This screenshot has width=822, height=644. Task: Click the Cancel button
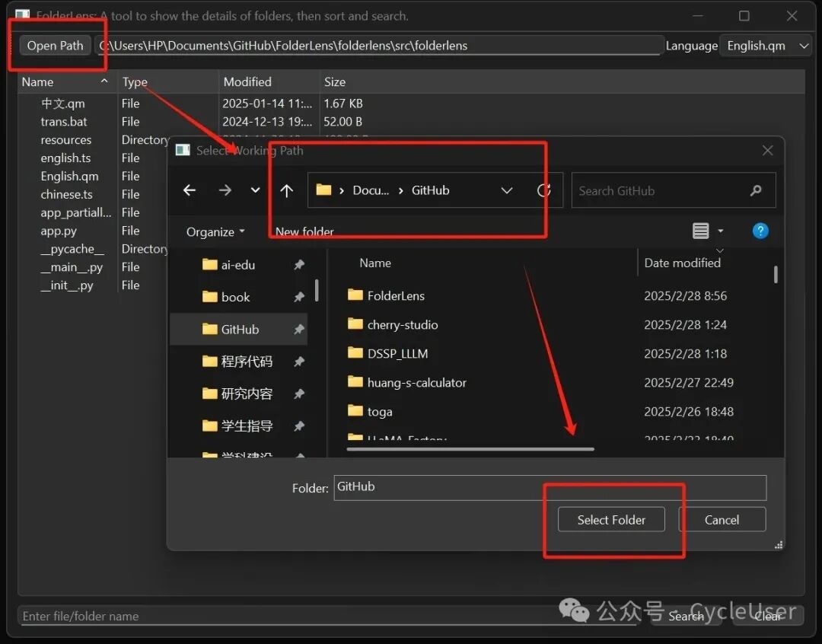click(722, 520)
